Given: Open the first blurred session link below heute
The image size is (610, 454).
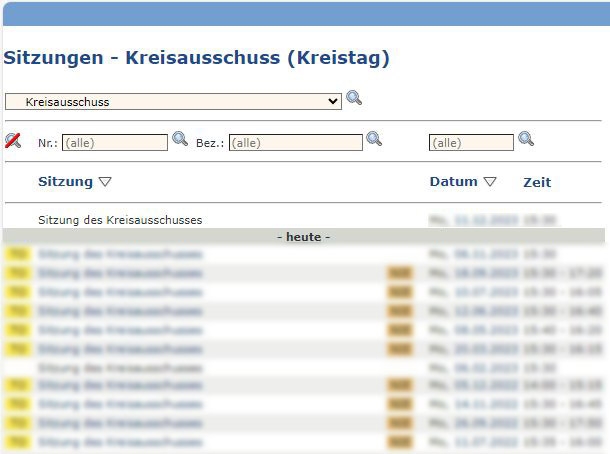Looking at the screenshot, I should (120, 254).
